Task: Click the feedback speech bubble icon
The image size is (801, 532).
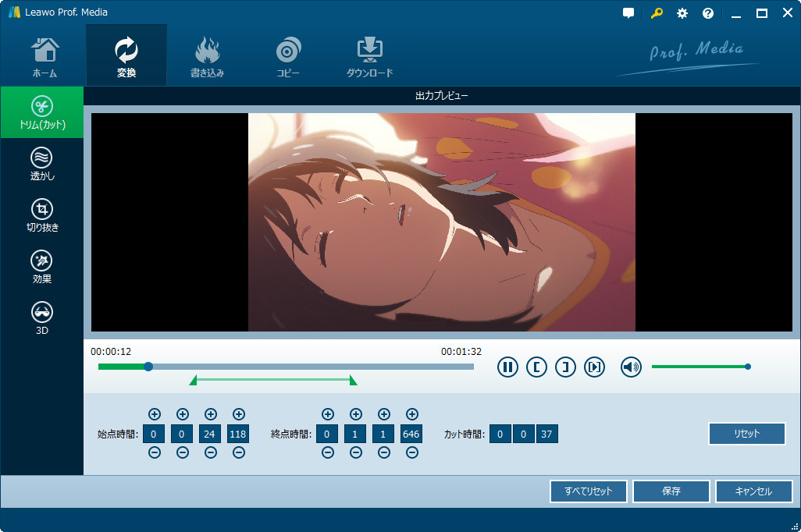Action: tap(628, 13)
